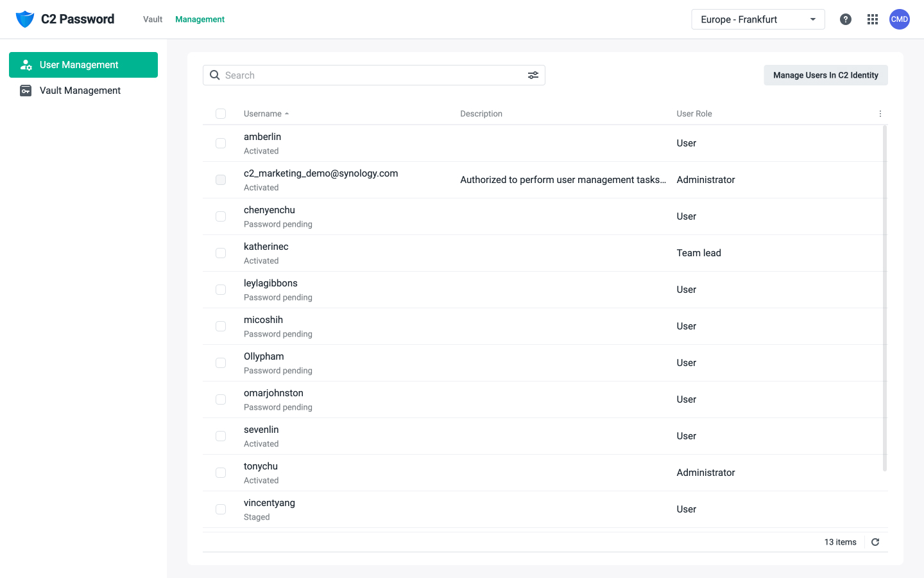Open the Synology apps grid icon
Viewport: 924px width, 578px height.
tap(872, 19)
